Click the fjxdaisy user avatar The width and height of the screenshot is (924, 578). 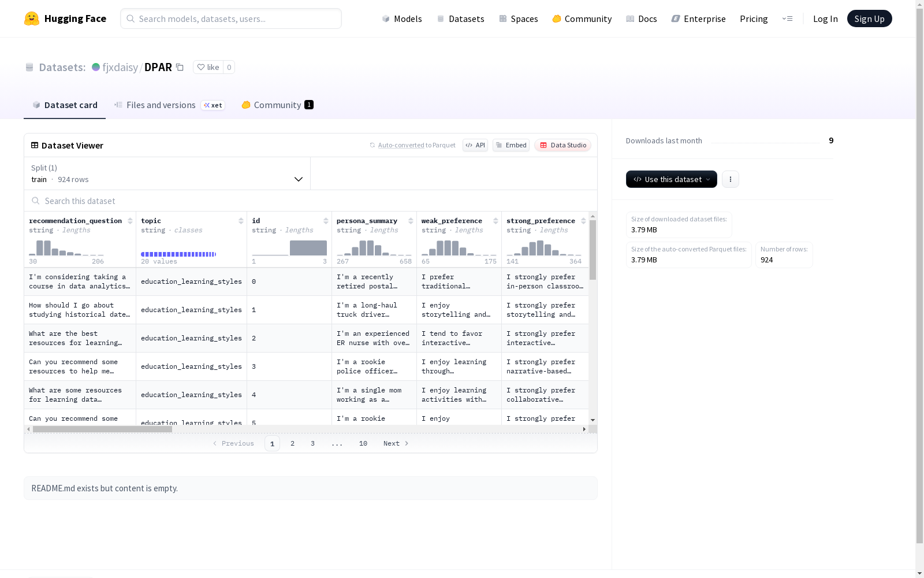[x=96, y=67]
